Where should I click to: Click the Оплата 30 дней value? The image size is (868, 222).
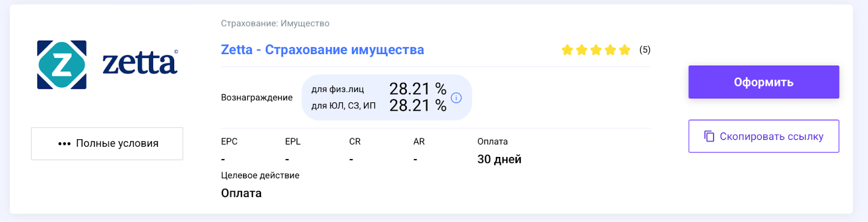[499, 159]
